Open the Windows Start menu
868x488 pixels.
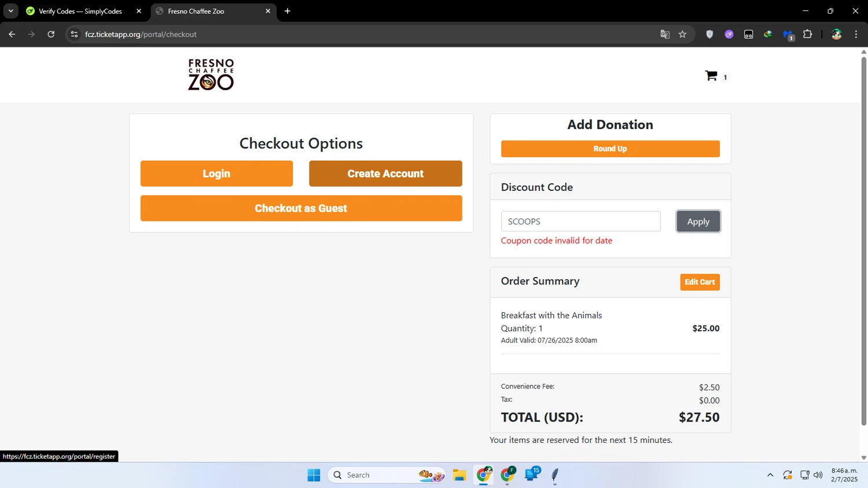click(x=314, y=475)
